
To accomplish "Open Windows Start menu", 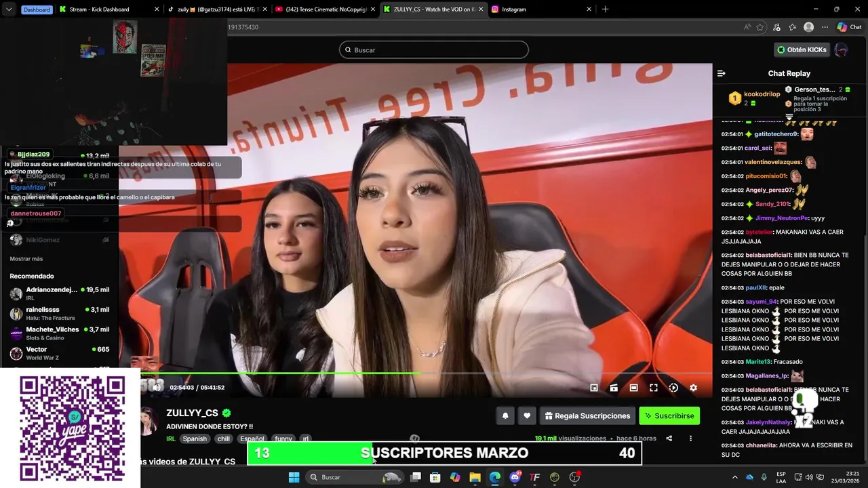I will click(x=294, y=477).
